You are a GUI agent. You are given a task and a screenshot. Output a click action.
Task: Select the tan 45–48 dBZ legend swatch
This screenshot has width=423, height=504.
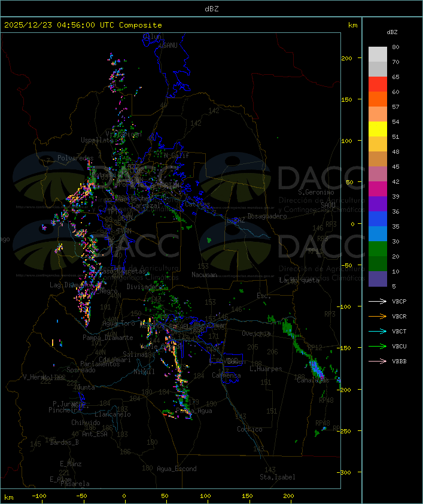coord(378,159)
